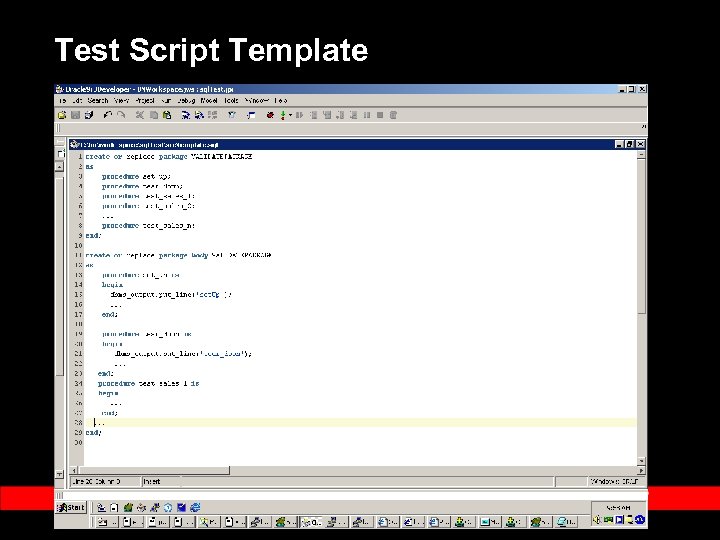This screenshot has height=540, width=720.
Task: Click the Windows Start button
Action: click(71, 507)
